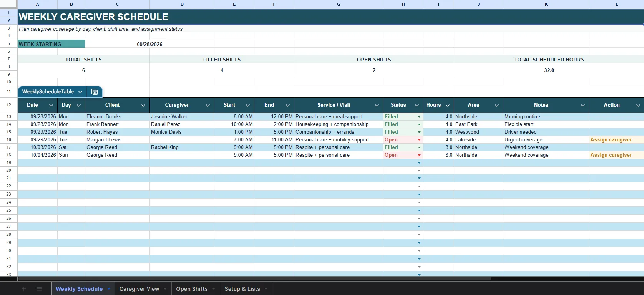The width and height of the screenshot is (644, 295).
Task: Open the Weekly Schedule tab menu arrow
Action: coord(109,289)
